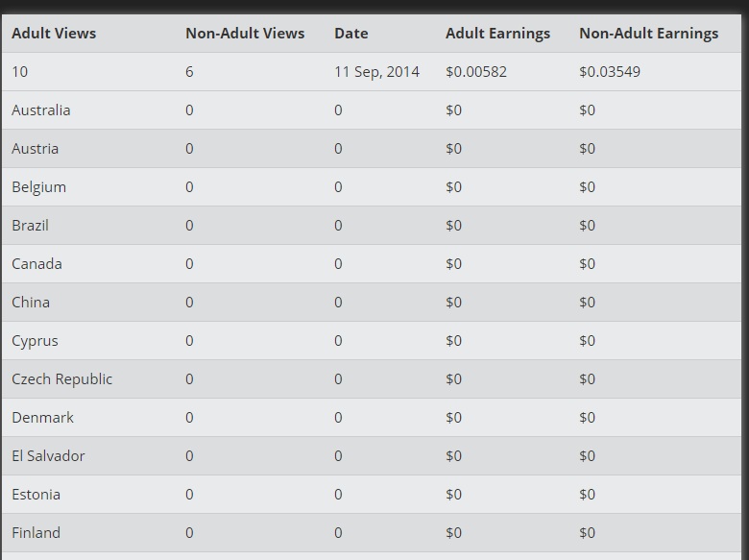The image size is (749, 560).
Task: Click the Estonia country entry
Action: [x=36, y=495]
